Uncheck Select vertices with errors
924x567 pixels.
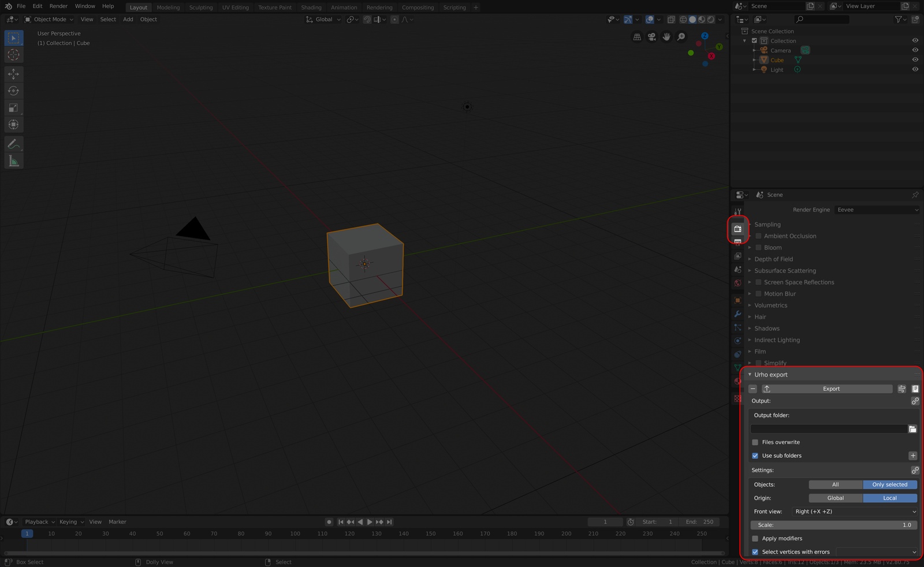755,552
